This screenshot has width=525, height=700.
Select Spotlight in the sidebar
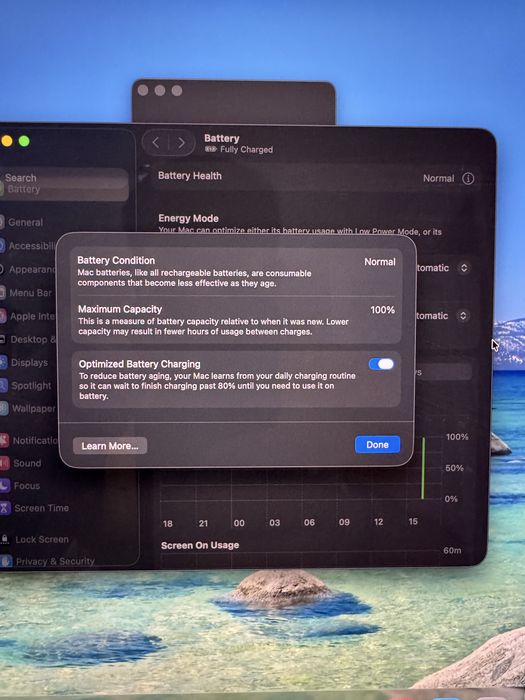tap(26, 385)
